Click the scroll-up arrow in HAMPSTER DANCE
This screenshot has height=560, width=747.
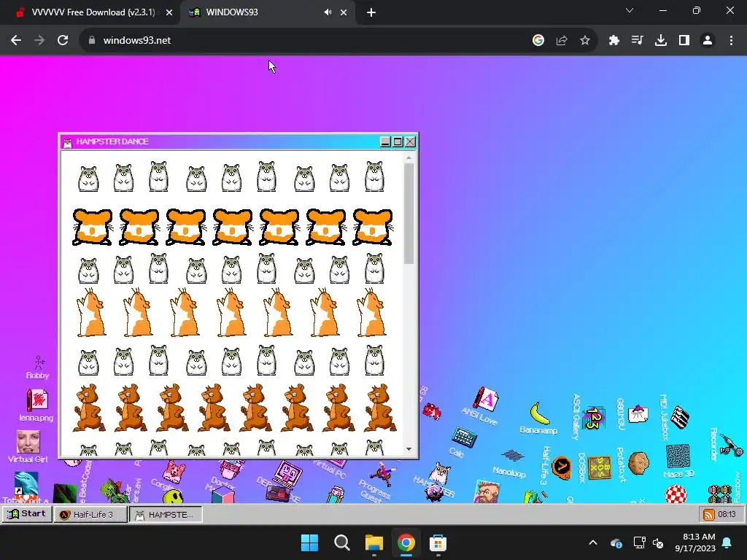point(409,157)
